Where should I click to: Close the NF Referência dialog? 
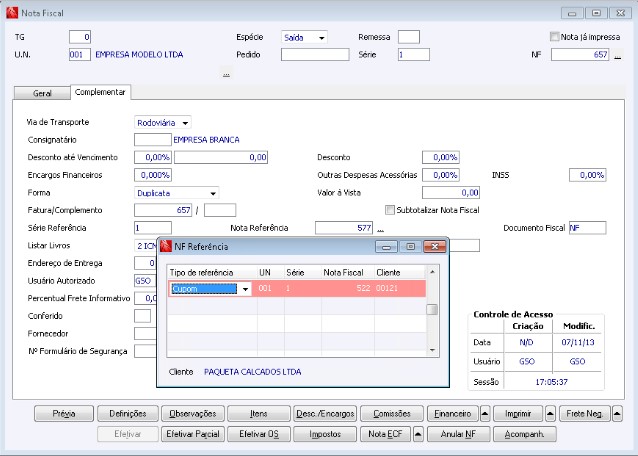(x=434, y=245)
